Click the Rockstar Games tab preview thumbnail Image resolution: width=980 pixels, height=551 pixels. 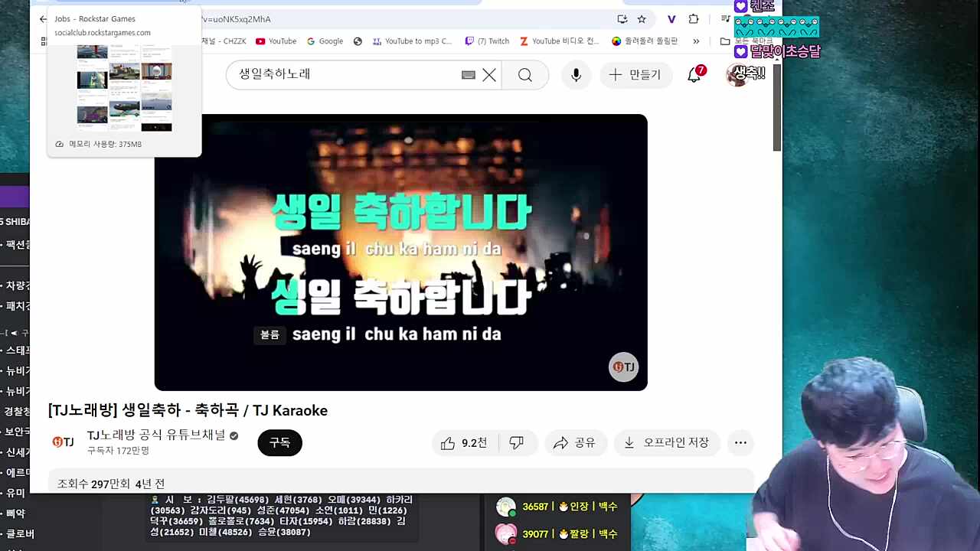click(x=124, y=87)
